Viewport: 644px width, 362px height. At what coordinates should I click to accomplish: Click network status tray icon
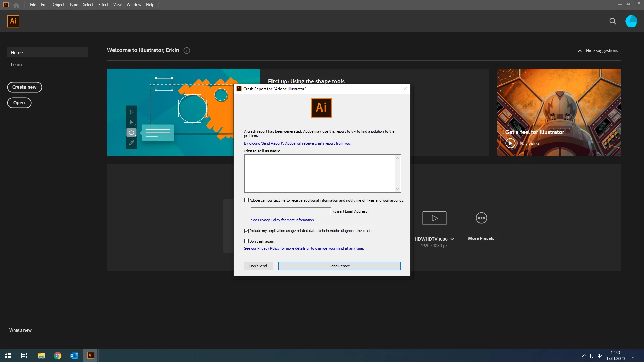pyautogui.click(x=592, y=356)
